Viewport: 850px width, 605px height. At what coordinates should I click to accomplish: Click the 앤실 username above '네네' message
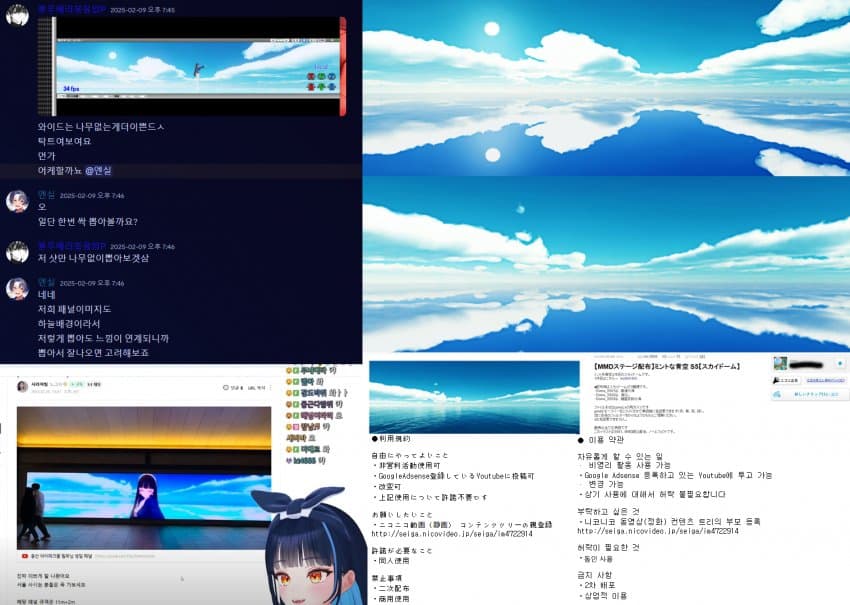pyautogui.click(x=46, y=282)
